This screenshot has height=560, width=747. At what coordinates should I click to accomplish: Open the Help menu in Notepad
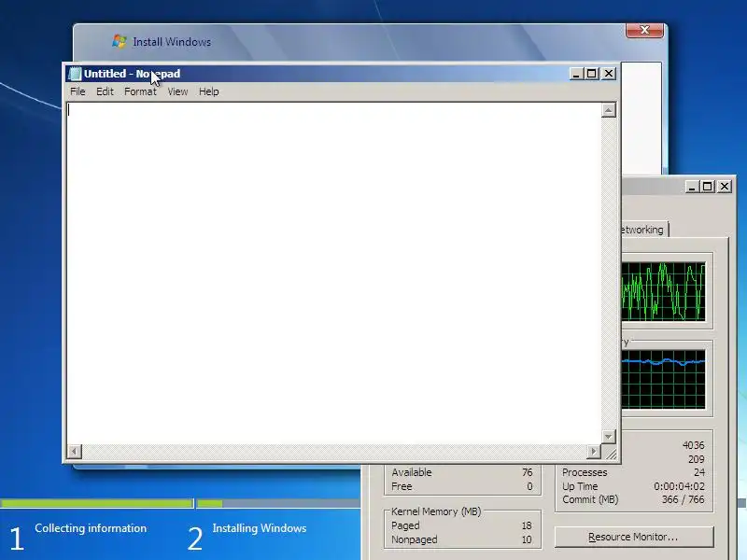pos(208,91)
